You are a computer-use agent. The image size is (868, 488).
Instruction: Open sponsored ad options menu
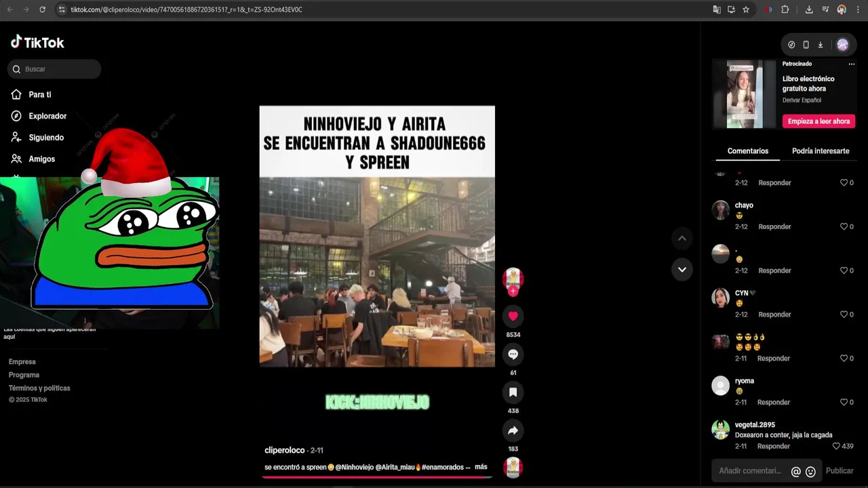(x=852, y=64)
